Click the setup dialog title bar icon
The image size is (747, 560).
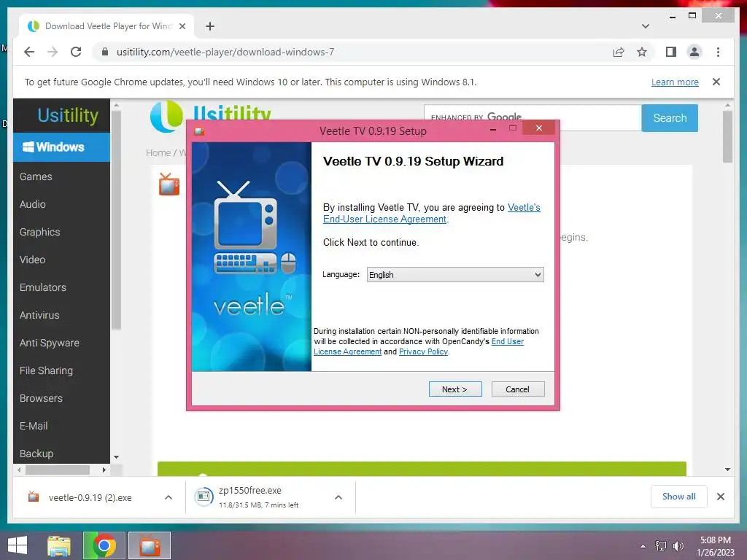(x=199, y=131)
